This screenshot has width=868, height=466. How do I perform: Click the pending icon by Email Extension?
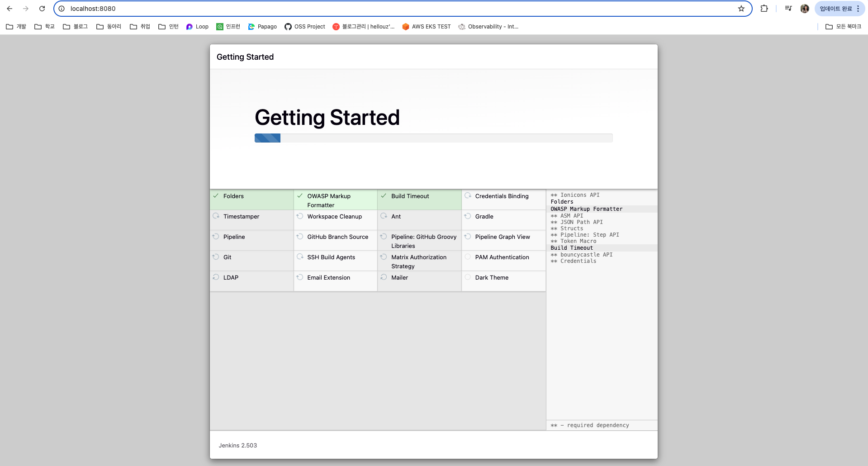(x=300, y=277)
